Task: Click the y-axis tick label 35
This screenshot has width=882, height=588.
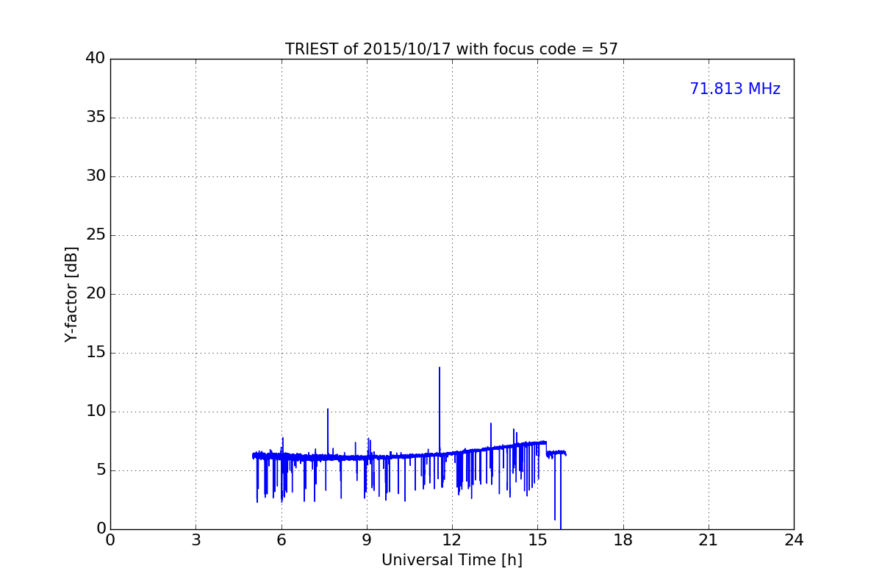Action: 96,118
